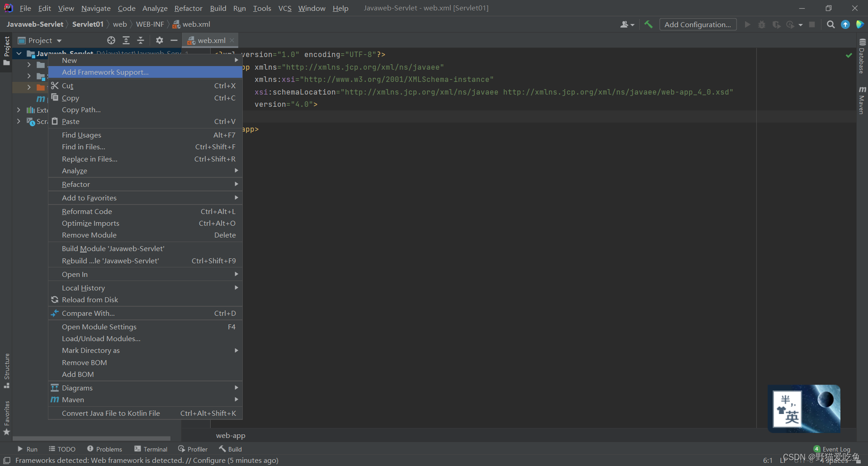Screen dimensions: 868x466
Task: Choose Remove Module from context menu
Action: tap(145, 235)
